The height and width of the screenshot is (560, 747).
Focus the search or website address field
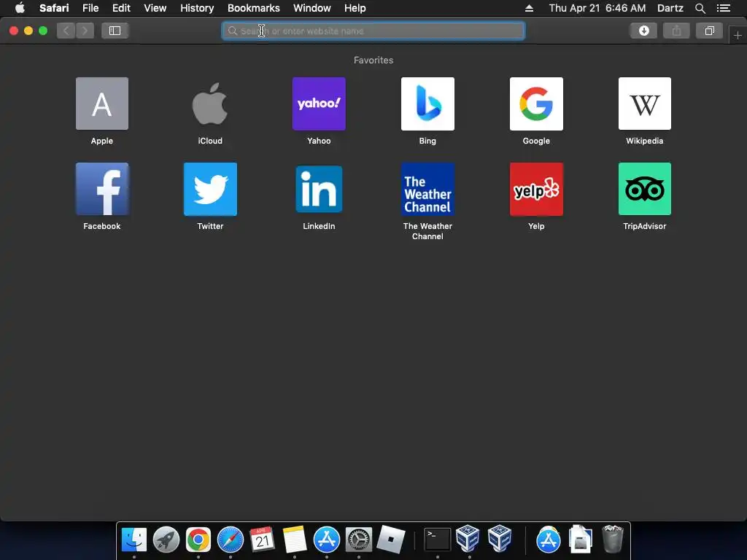(373, 31)
